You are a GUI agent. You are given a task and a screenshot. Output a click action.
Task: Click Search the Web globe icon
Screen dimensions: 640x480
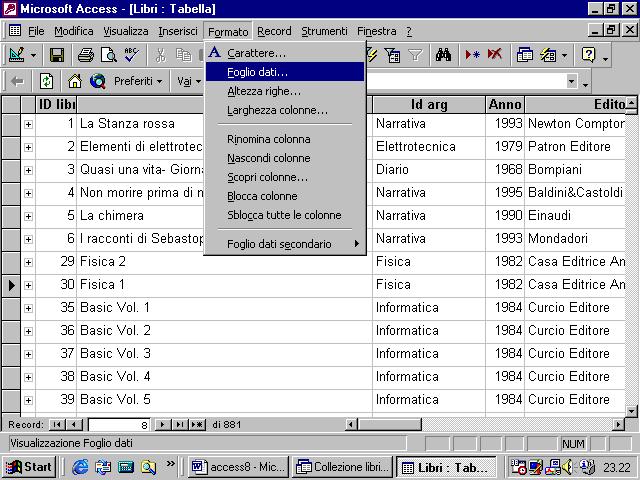click(98, 81)
